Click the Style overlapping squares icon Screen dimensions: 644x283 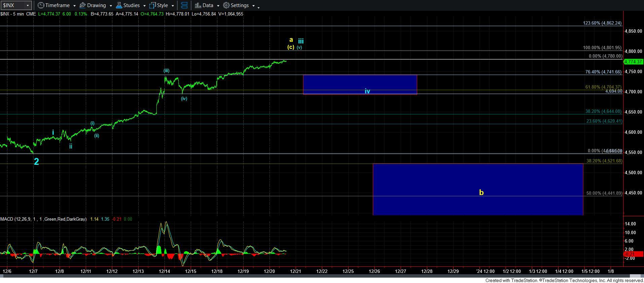(153, 5)
